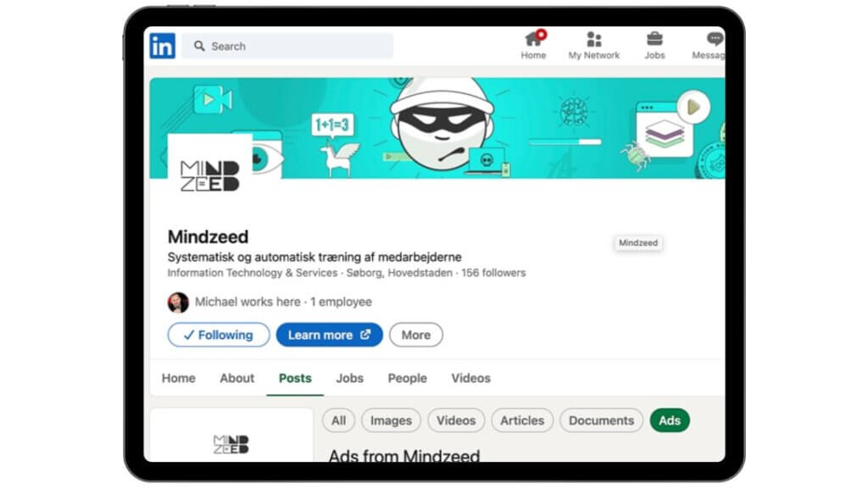Open the company Jobs tab
868x489 pixels.
click(350, 378)
